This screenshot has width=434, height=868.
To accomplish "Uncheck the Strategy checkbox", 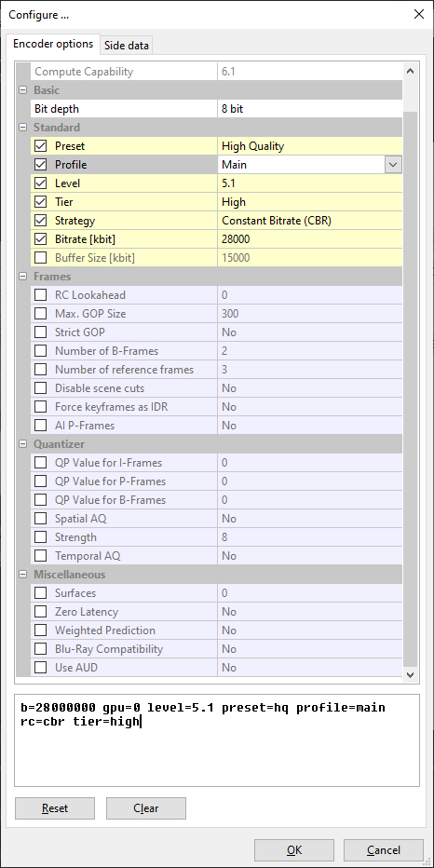I will coord(40,221).
